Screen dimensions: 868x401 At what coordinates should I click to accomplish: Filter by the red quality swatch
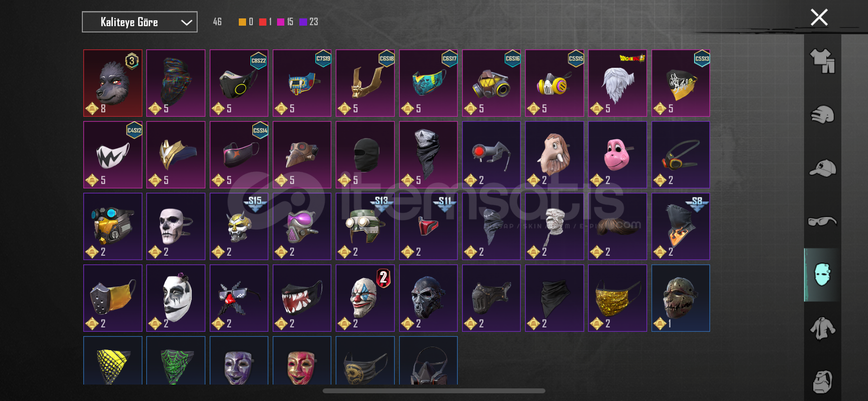coord(263,22)
